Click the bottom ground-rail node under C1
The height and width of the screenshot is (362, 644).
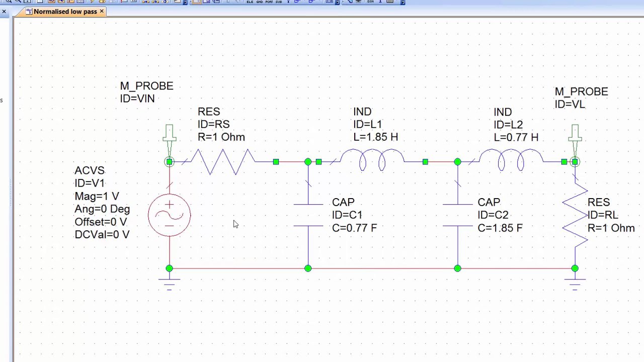(308, 268)
